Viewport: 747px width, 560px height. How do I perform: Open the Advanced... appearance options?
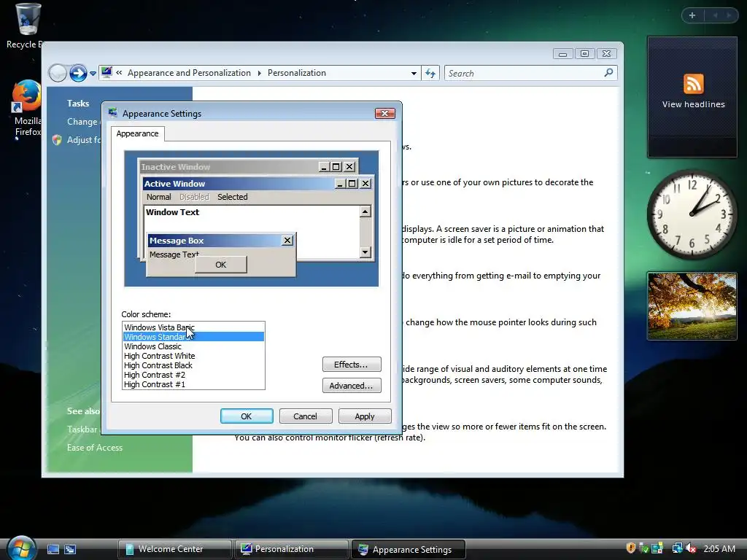pyautogui.click(x=352, y=385)
